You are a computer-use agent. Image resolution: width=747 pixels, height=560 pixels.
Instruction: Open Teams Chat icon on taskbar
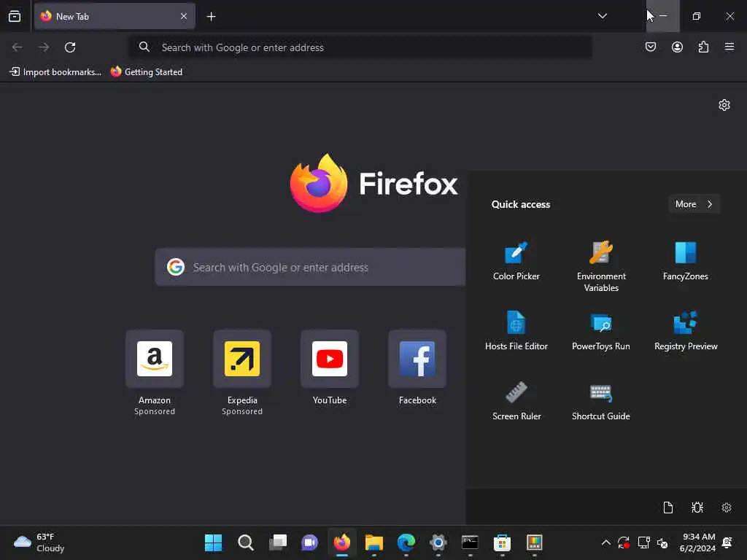point(309,542)
